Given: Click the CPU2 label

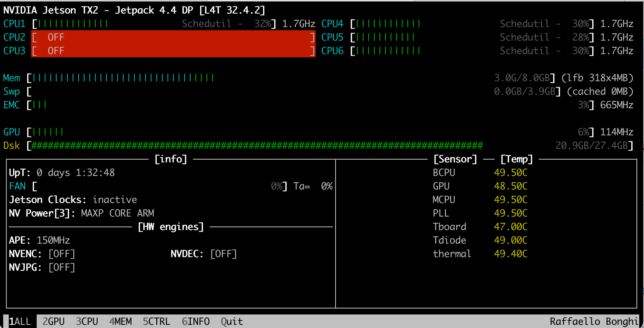Looking at the screenshot, I should click(14, 37).
